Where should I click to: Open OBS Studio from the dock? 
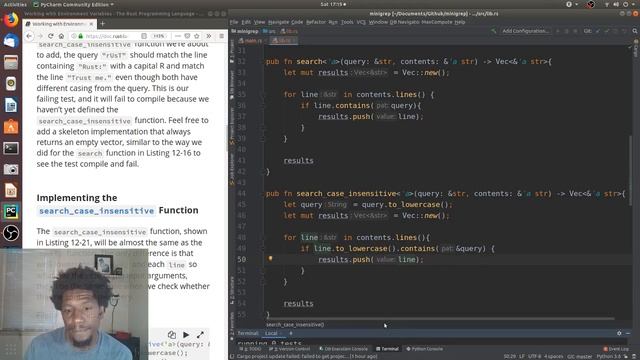[x=11, y=233]
